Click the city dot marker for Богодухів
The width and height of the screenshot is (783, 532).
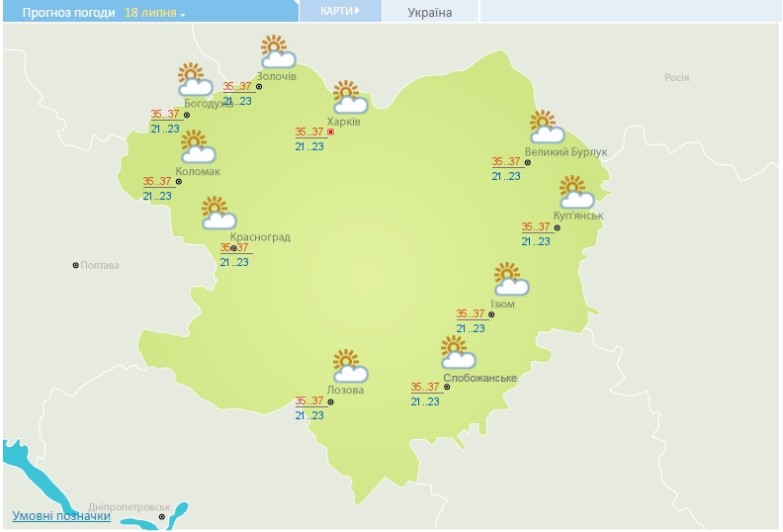click(187, 116)
